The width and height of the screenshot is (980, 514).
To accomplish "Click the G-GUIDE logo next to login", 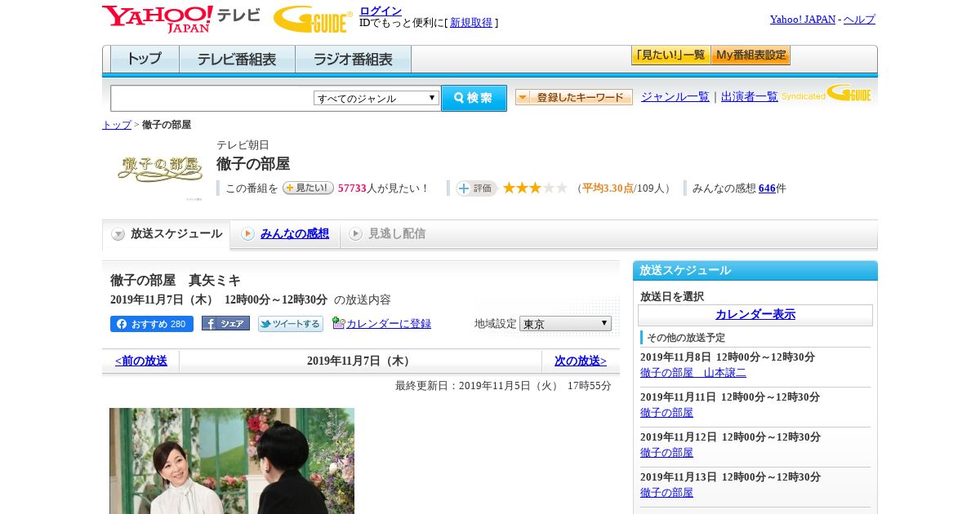I will 313,20.
